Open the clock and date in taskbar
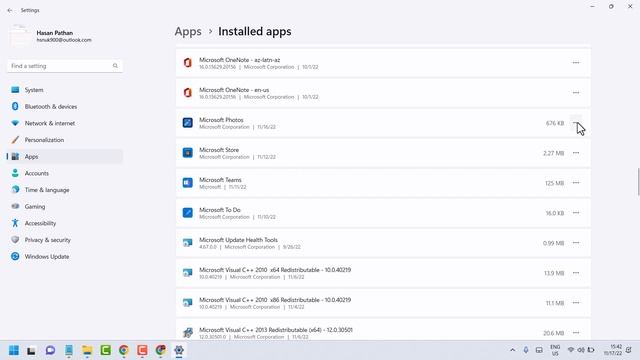Image resolution: width=640 pixels, height=360 pixels. 613,350
